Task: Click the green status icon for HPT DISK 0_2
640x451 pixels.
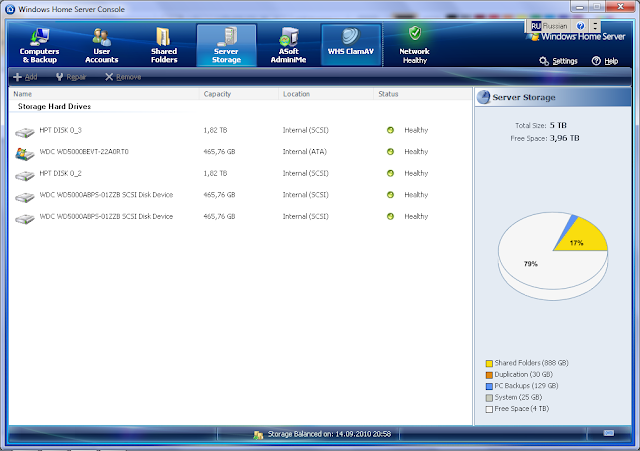Action: (x=390, y=173)
